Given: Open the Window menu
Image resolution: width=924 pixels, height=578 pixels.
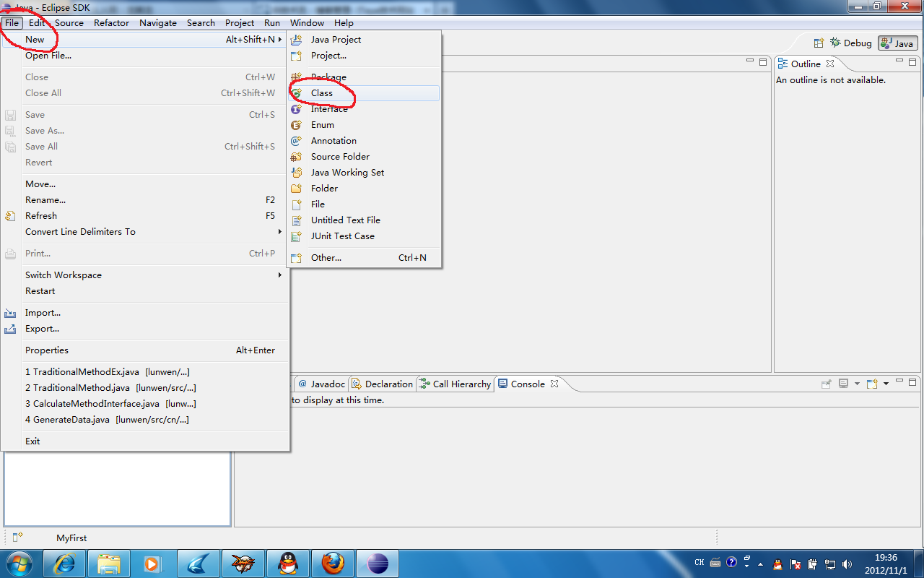Looking at the screenshot, I should pyautogui.click(x=308, y=23).
